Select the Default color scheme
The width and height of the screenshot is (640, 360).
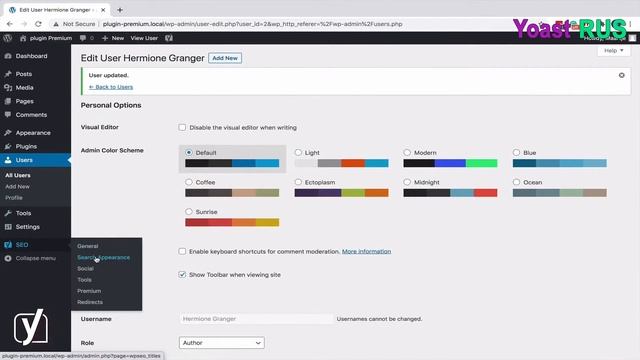pos(189,152)
